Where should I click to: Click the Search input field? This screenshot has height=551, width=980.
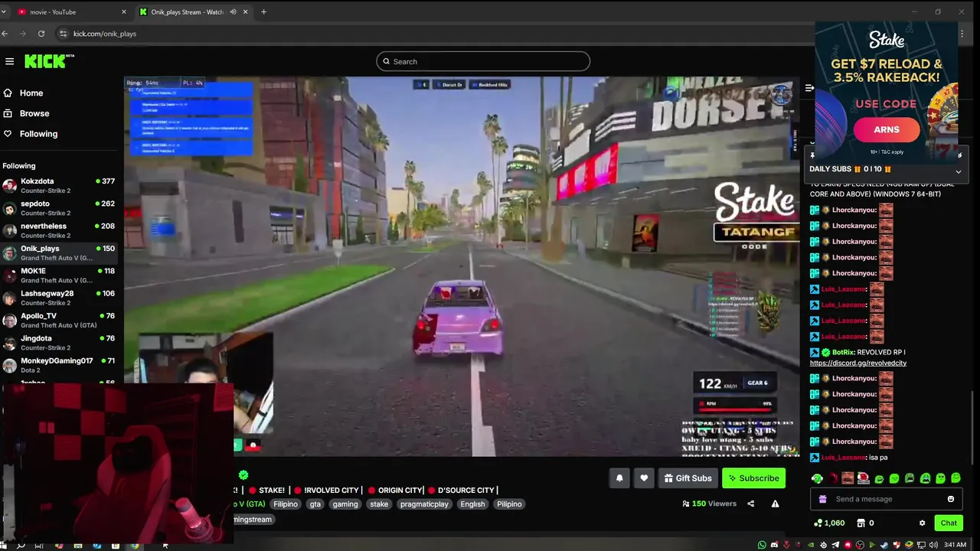483,61
